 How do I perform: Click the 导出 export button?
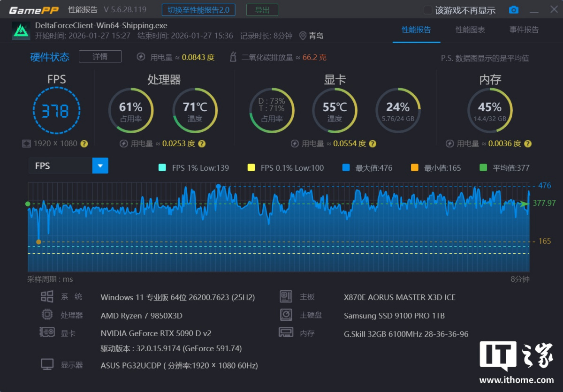coord(262,9)
